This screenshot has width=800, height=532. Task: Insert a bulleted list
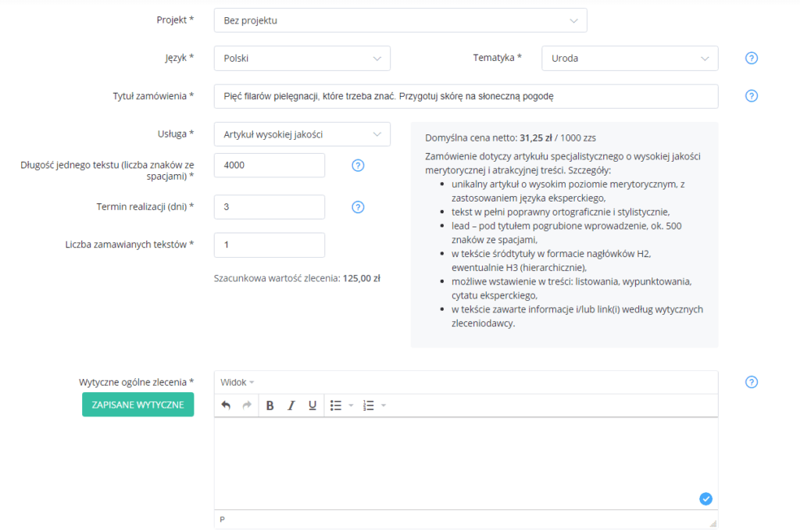point(336,405)
